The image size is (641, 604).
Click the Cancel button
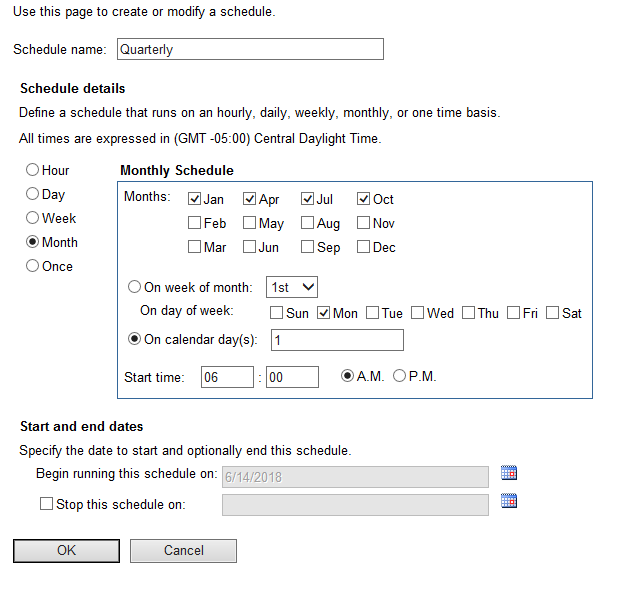pyautogui.click(x=183, y=550)
